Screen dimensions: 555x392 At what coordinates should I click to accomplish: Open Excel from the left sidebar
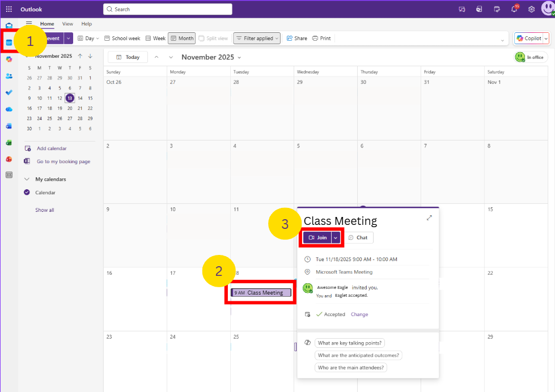click(9, 142)
